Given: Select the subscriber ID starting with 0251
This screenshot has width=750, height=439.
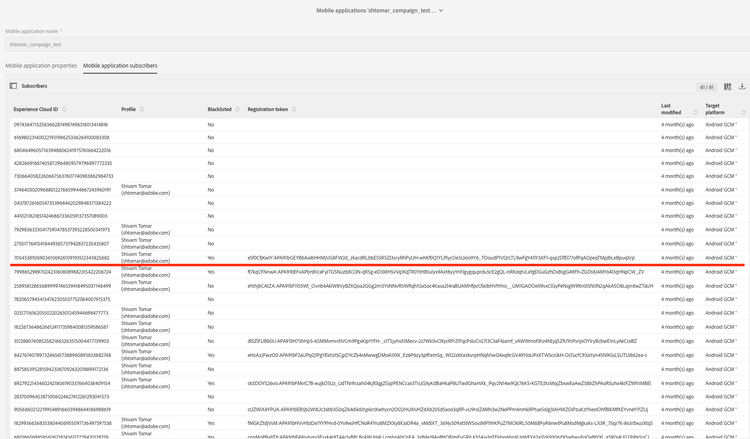Looking at the screenshot, I should click(x=61, y=313).
